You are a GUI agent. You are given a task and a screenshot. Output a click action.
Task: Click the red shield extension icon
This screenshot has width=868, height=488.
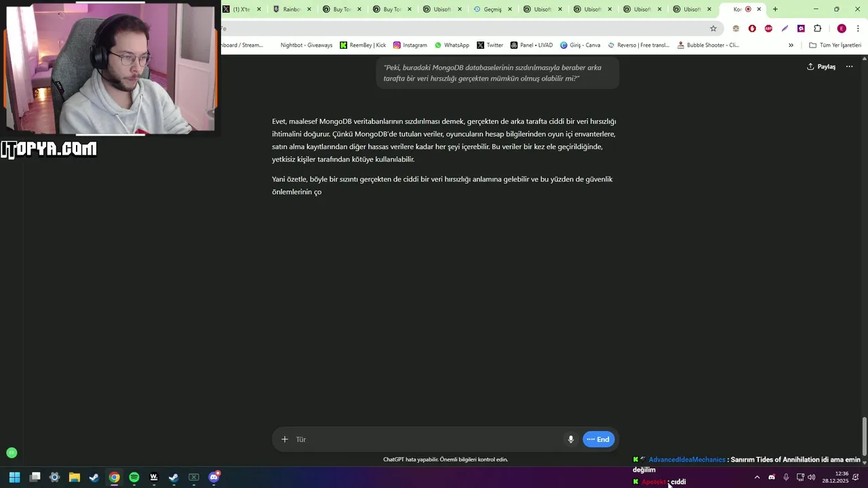pyautogui.click(x=752, y=28)
